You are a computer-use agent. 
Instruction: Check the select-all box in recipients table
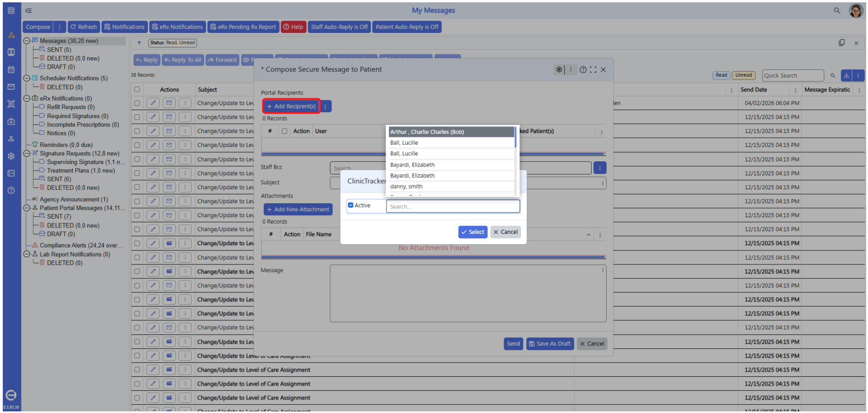pos(284,131)
